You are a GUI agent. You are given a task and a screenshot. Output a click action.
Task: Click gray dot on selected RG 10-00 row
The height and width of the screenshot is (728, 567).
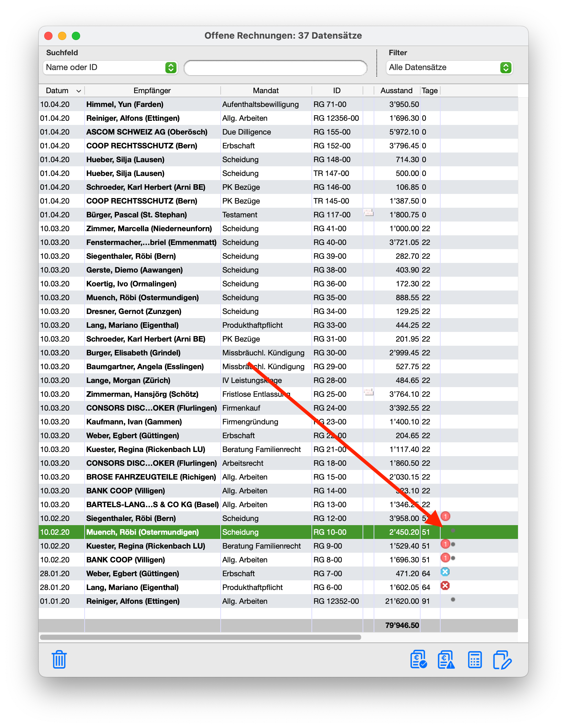453,530
